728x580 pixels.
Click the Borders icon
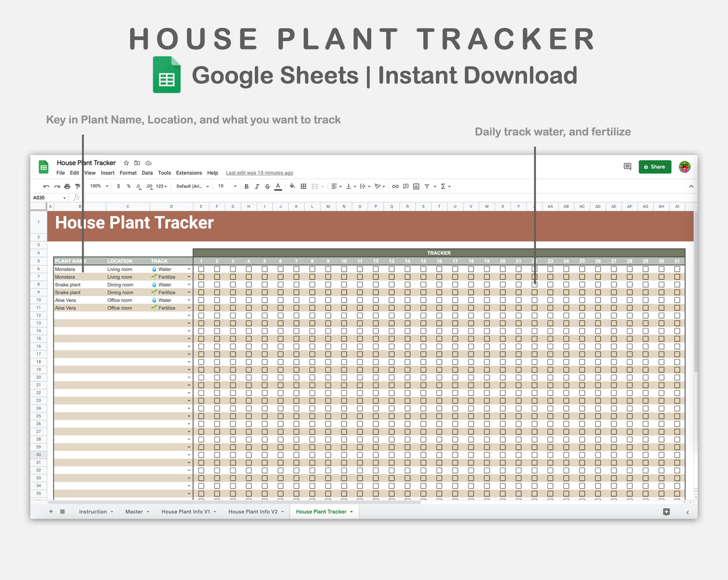[303, 186]
